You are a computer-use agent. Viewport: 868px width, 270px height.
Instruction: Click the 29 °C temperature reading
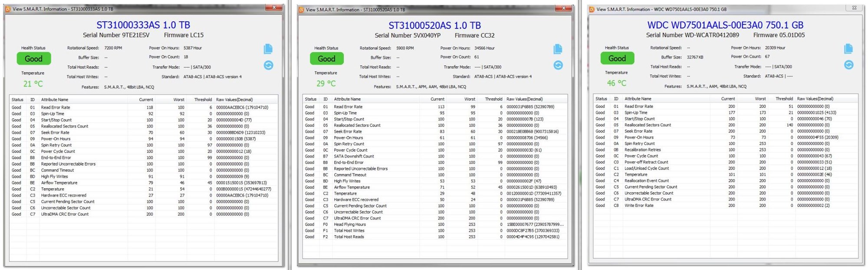[x=326, y=83]
